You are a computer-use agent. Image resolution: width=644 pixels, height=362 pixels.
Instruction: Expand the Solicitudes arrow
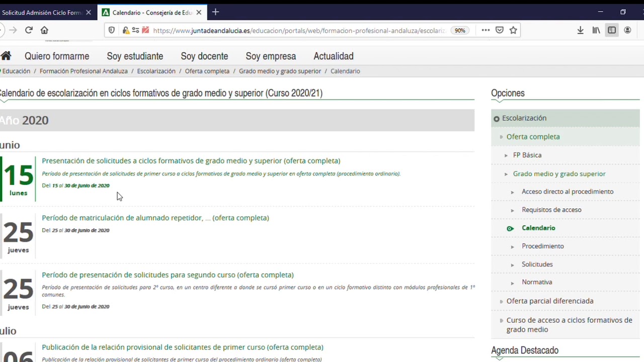pos(512,264)
